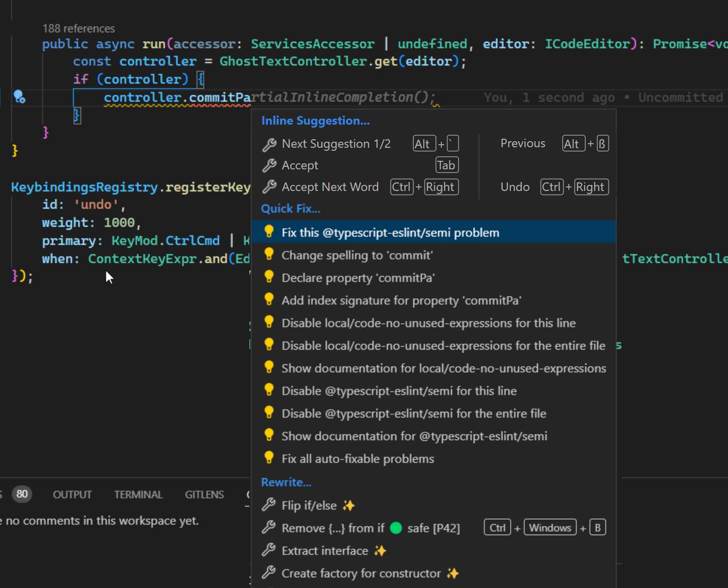728x588 pixels.
Task: Switch to the TERMINAL panel tab
Action: (x=138, y=495)
